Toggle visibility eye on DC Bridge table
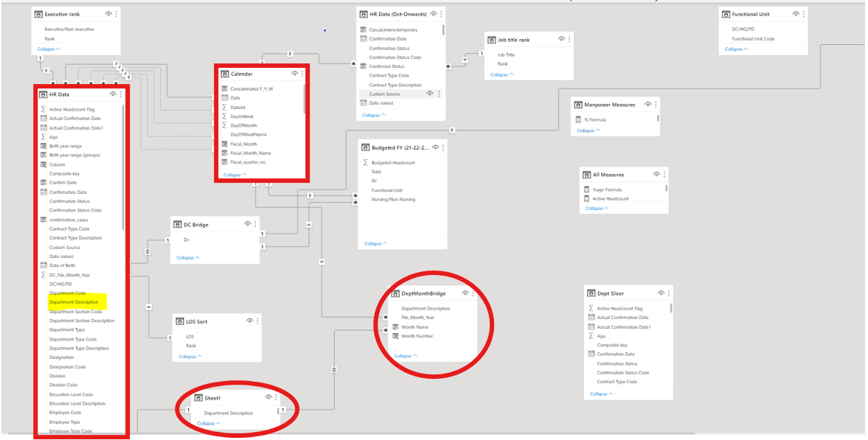 pyautogui.click(x=248, y=224)
